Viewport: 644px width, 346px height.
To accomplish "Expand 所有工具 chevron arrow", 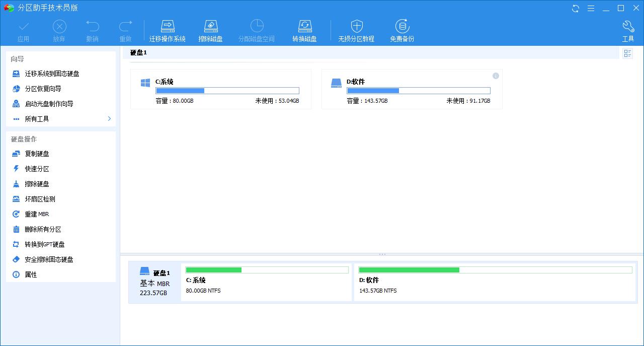I will (109, 119).
